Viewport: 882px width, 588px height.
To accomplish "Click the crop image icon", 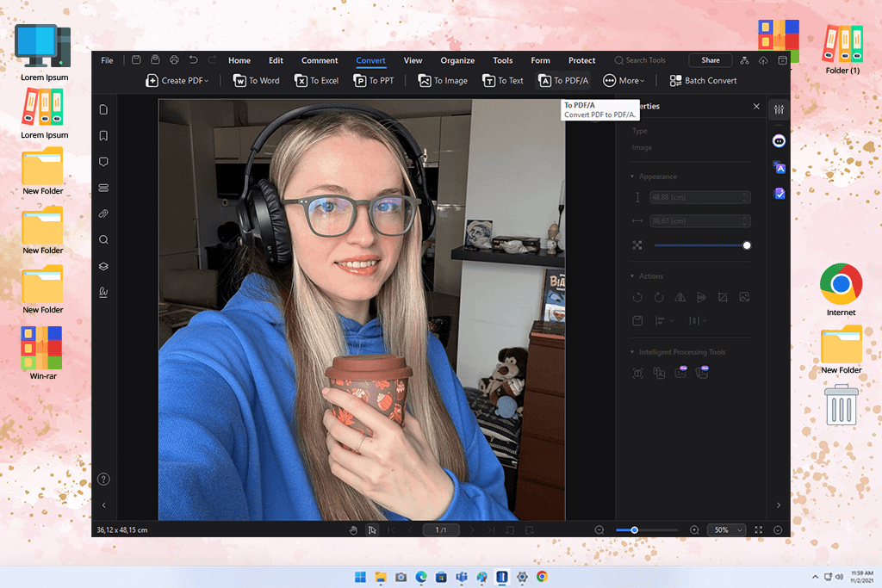I will (x=723, y=297).
